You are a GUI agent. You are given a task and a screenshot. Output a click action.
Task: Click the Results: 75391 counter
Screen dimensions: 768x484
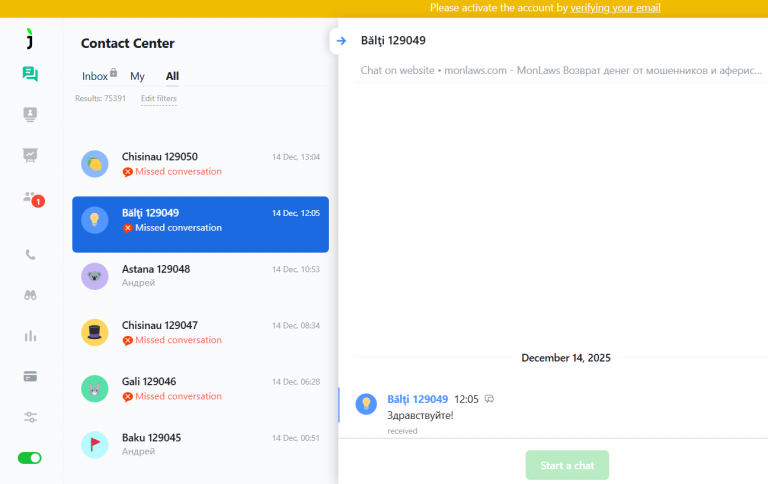100,98
